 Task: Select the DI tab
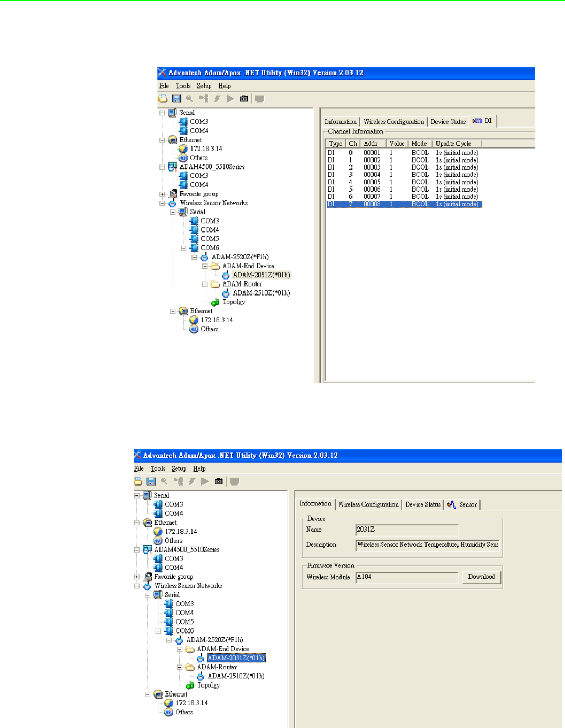pos(483,121)
